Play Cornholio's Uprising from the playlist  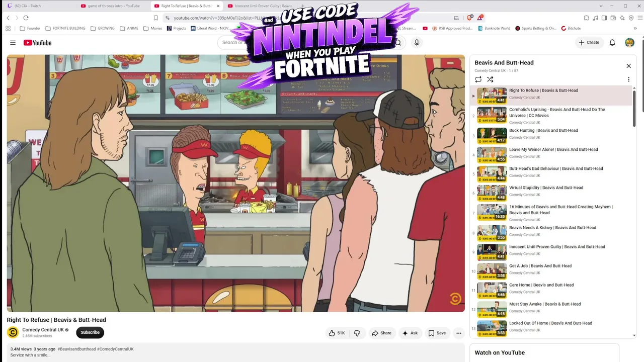pos(552,115)
